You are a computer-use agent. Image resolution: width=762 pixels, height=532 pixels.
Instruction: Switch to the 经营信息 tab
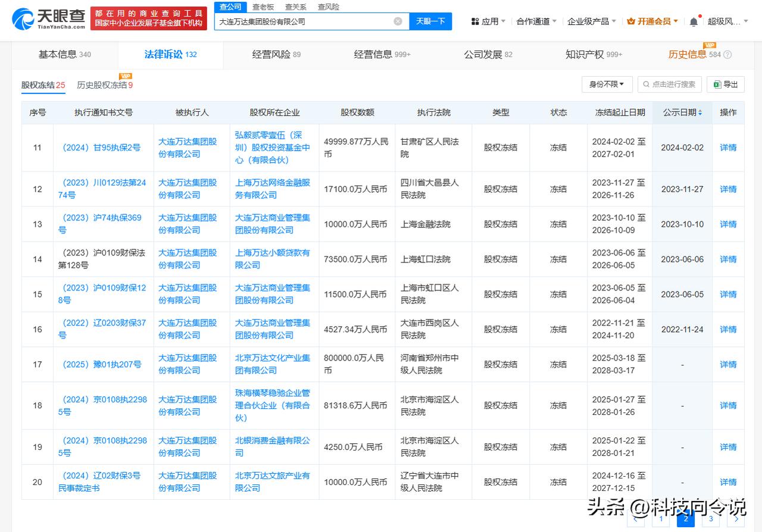pos(382,55)
